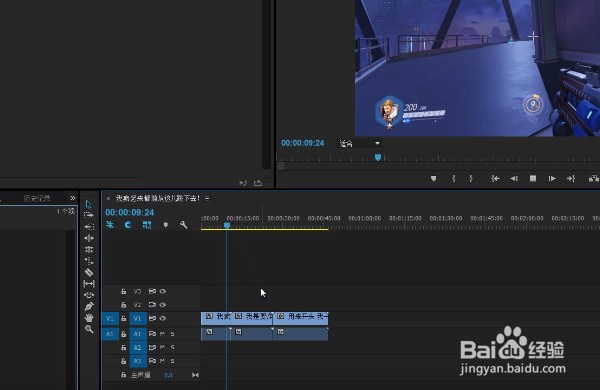Viewport: 600px width, 390px height.
Task: Toggle V1 sync lock
Action: click(x=152, y=318)
